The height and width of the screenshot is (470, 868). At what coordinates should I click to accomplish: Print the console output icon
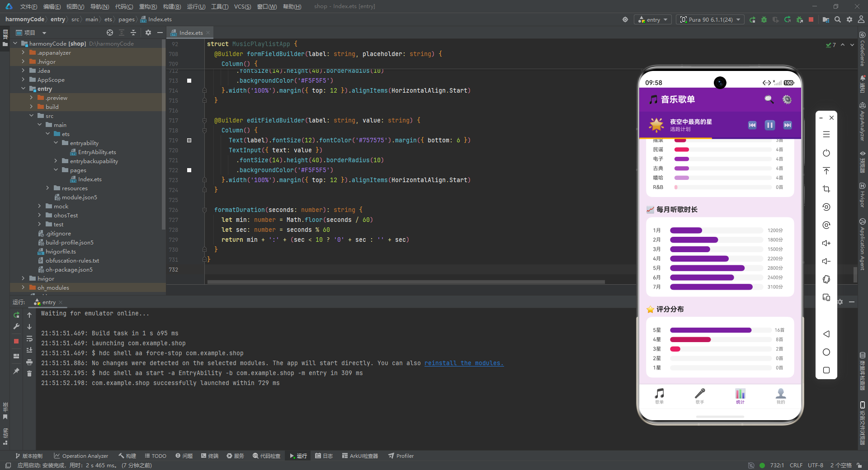[x=29, y=362]
